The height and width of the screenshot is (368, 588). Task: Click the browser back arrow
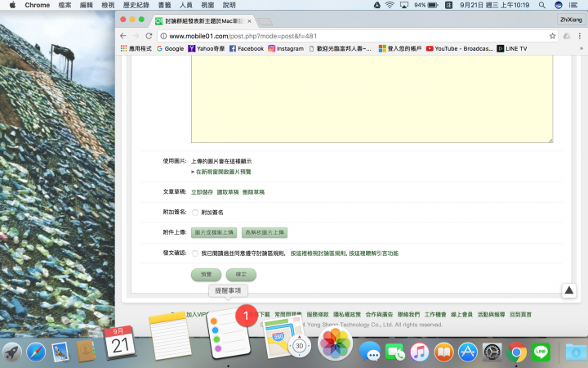[x=123, y=36]
